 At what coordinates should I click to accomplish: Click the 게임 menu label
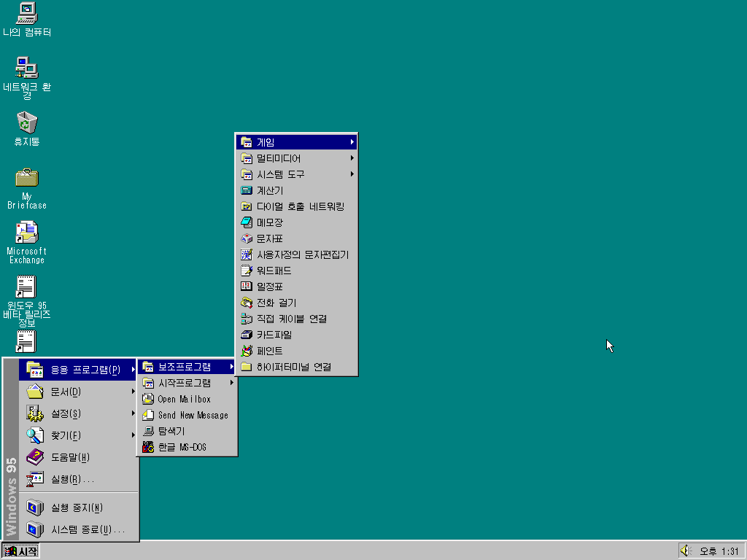coord(266,142)
